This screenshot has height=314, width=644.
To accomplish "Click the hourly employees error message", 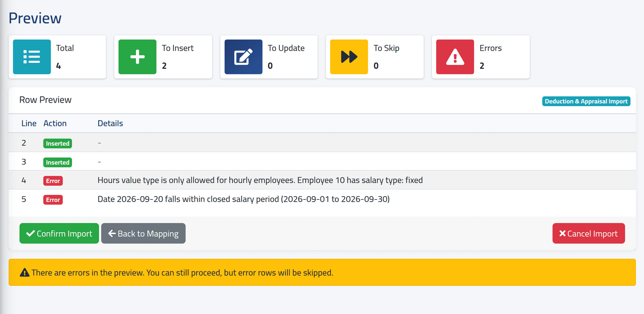I will (260, 180).
